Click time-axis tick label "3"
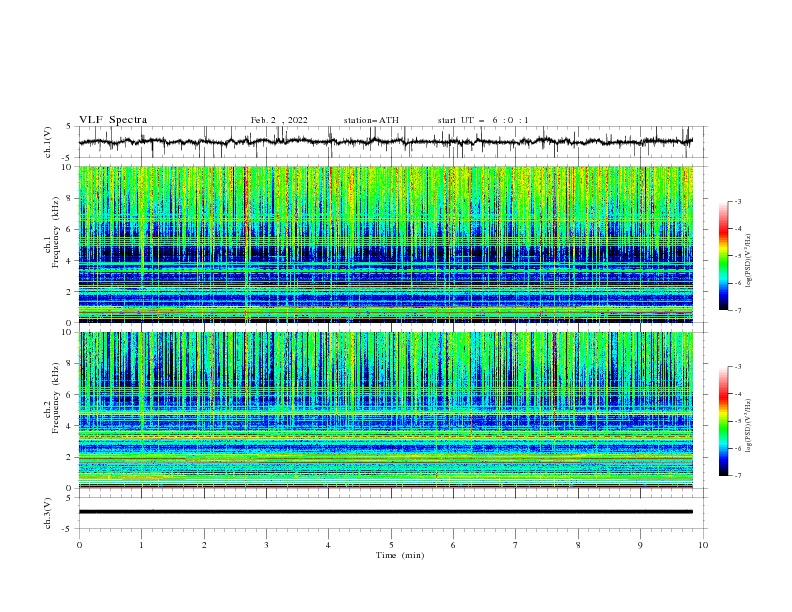792x612 pixels. (266, 545)
